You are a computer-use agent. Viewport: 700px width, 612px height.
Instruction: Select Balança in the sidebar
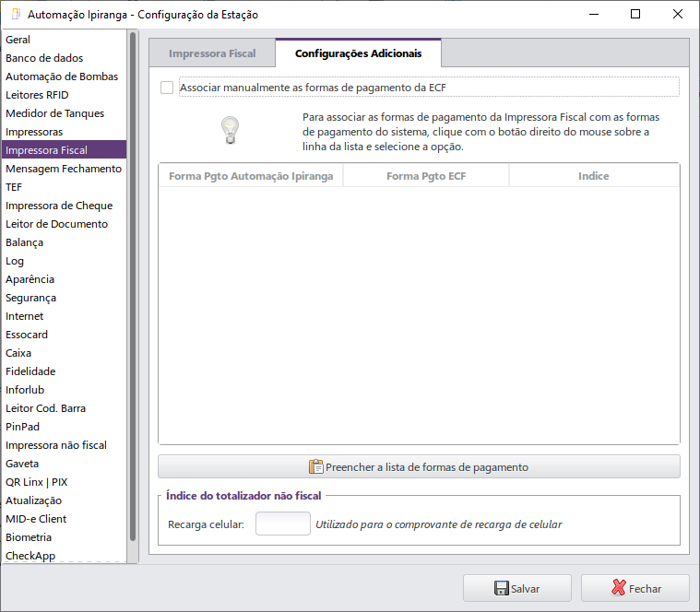(x=64, y=242)
